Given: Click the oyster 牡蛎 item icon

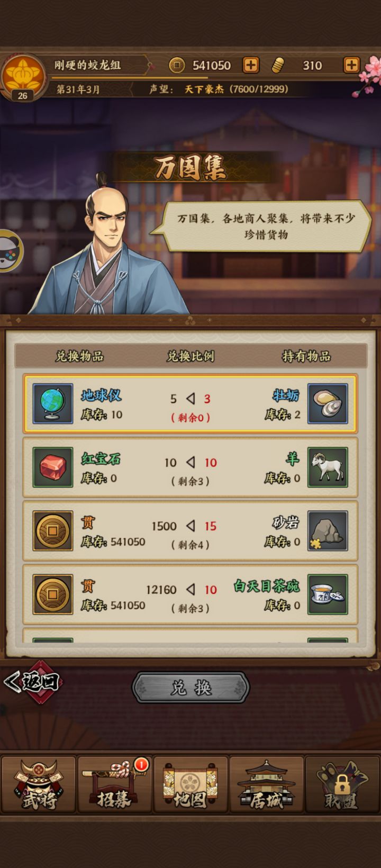Looking at the screenshot, I should (x=328, y=404).
